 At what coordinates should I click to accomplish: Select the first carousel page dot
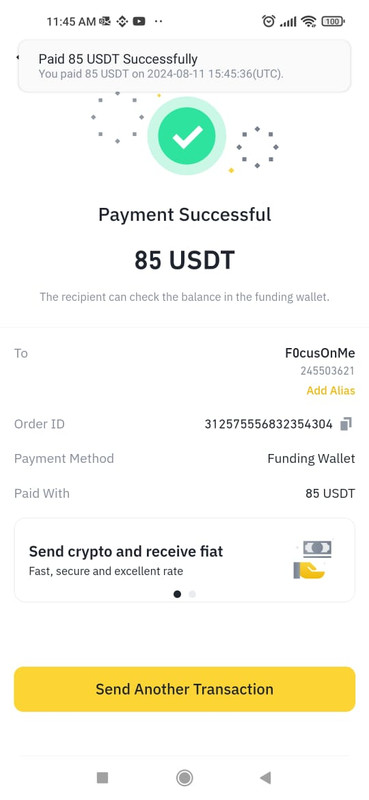point(177,594)
